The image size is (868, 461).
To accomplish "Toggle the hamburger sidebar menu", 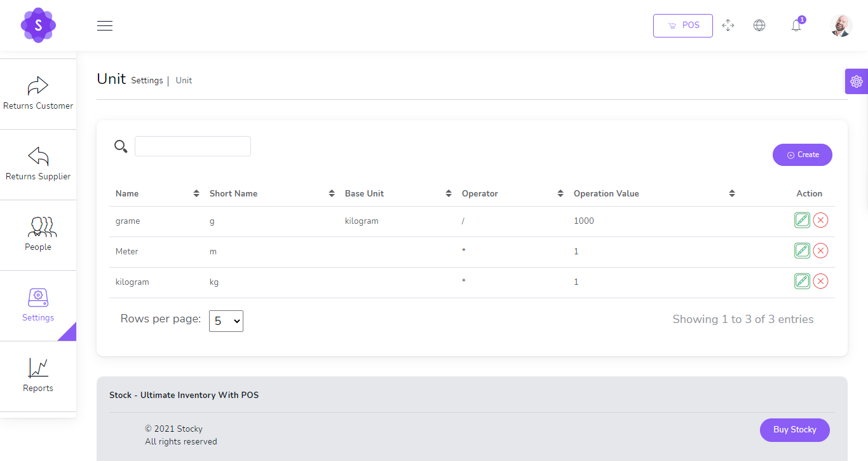I will point(105,25).
